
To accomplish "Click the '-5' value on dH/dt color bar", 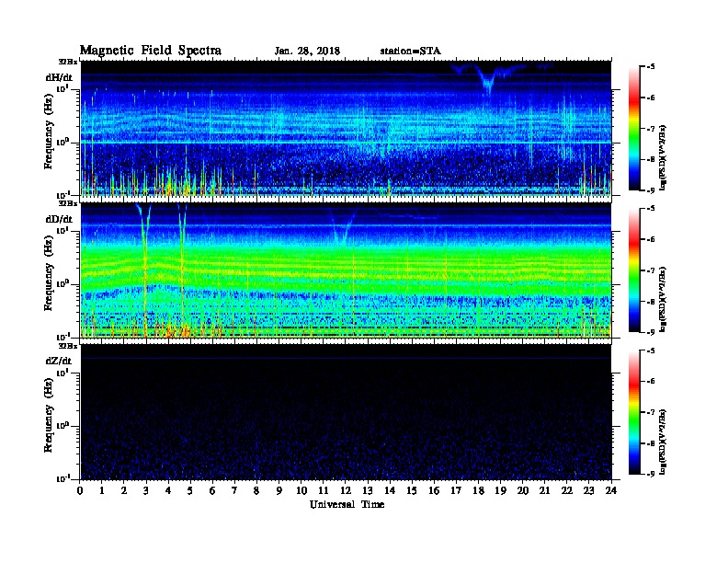I will (651, 67).
